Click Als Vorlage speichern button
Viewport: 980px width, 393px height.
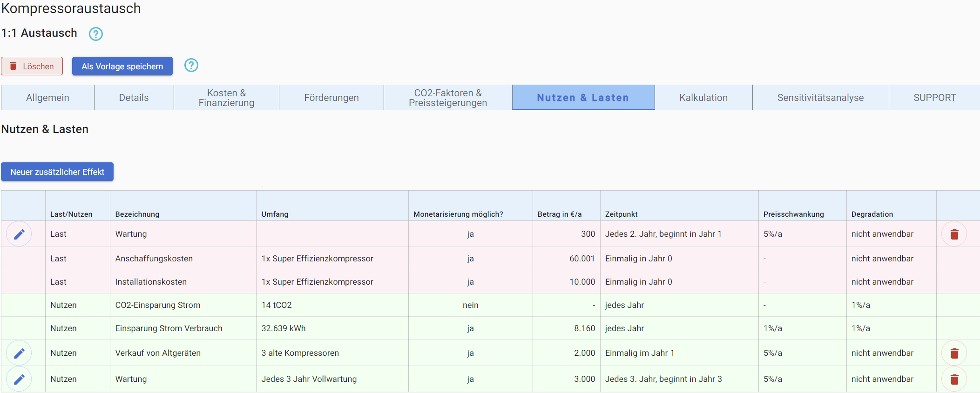coord(122,66)
